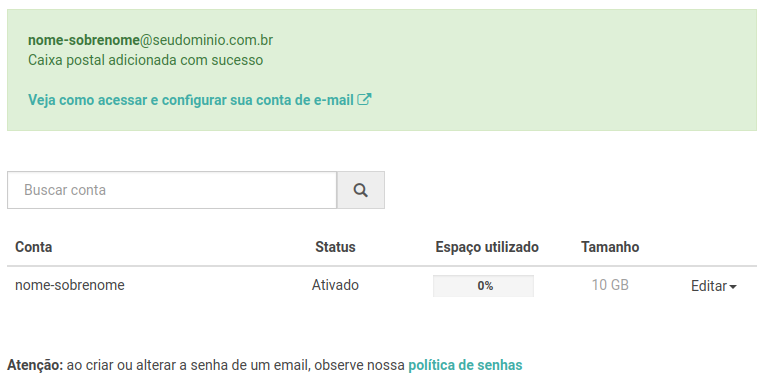This screenshot has width=765, height=379.
Task: Click the bold nome-sobrenome text in green banner
Action: tap(83, 40)
